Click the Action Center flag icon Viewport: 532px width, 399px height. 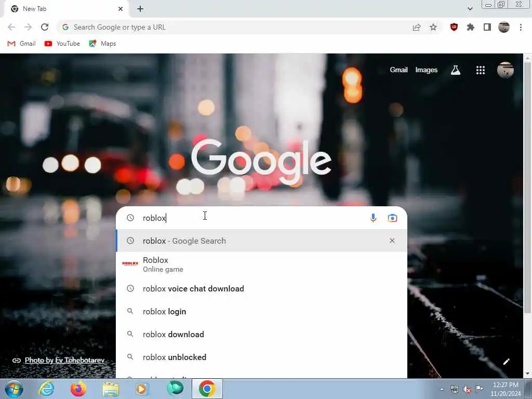pyautogui.click(x=479, y=389)
